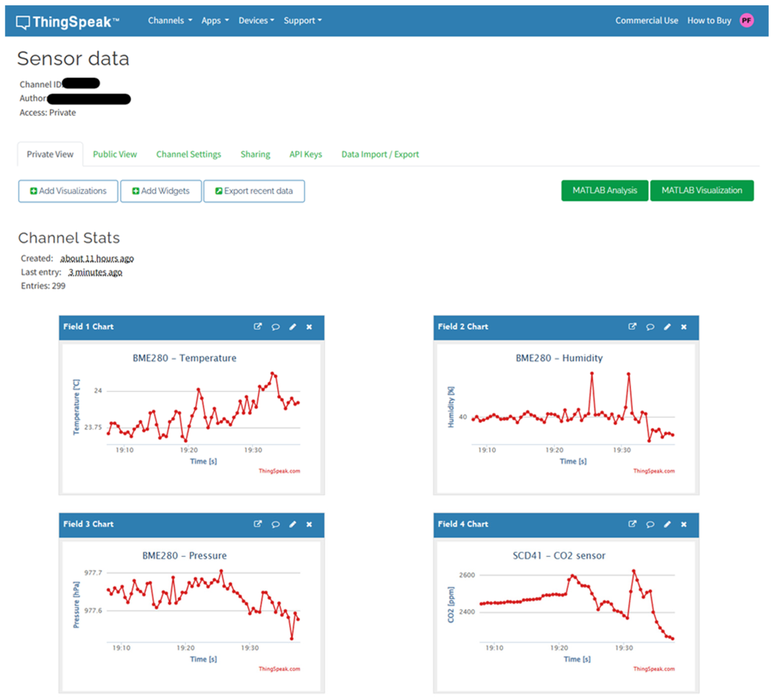This screenshot has width=774, height=700.
Task: Open Field 1 Chart in new window
Action: pyautogui.click(x=258, y=327)
